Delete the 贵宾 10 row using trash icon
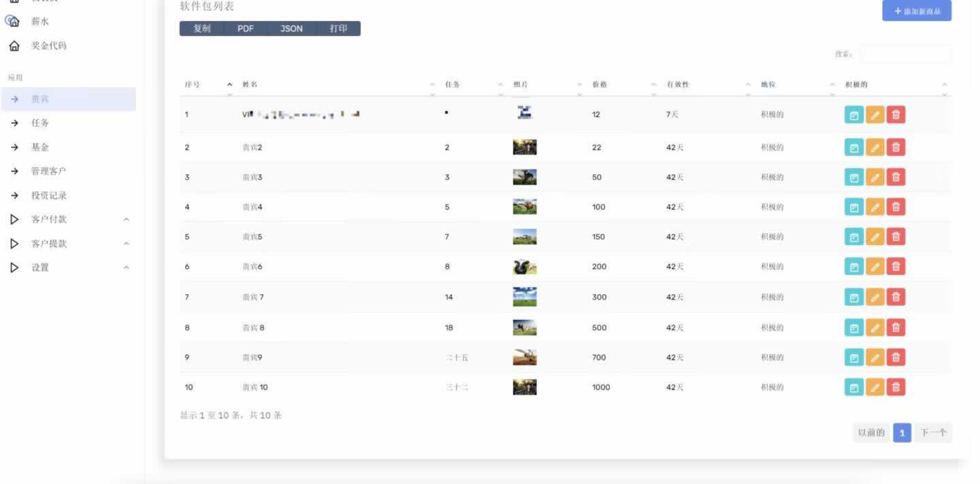Screen dimensions: 980x484 click(x=896, y=387)
